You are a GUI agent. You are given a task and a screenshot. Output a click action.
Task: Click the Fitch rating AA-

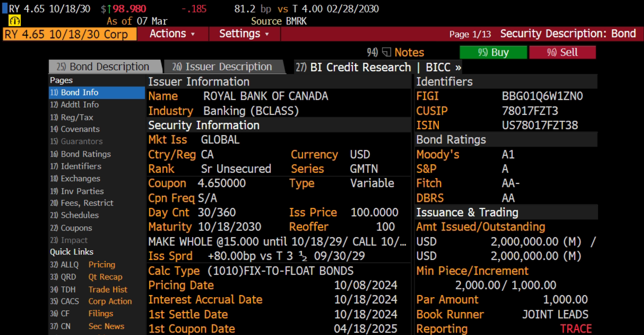click(511, 183)
